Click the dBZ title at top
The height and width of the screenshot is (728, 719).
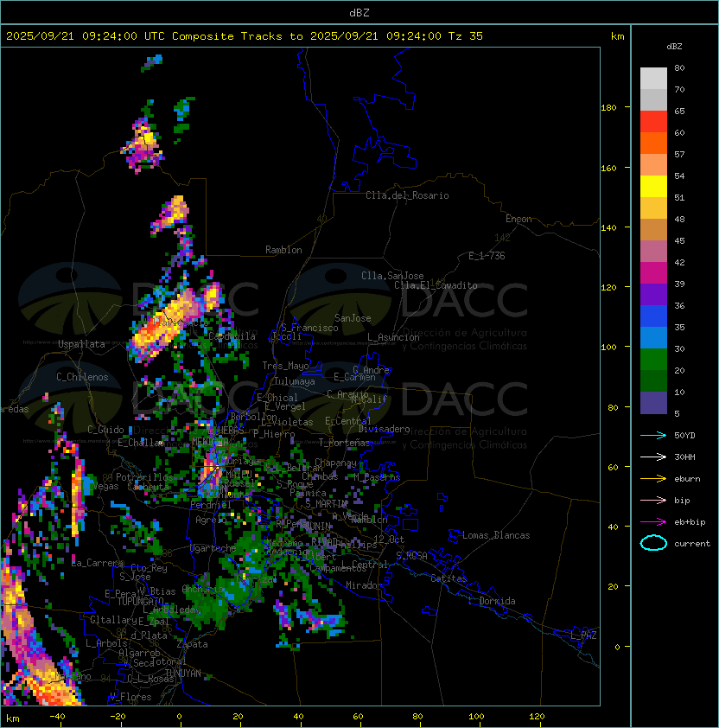tap(359, 13)
